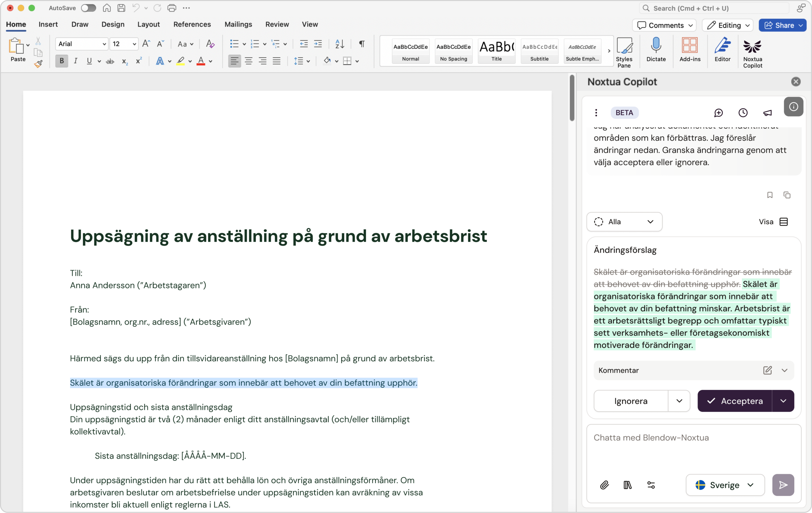Apply borders to paragraph
The image size is (812, 513).
pyautogui.click(x=347, y=61)
